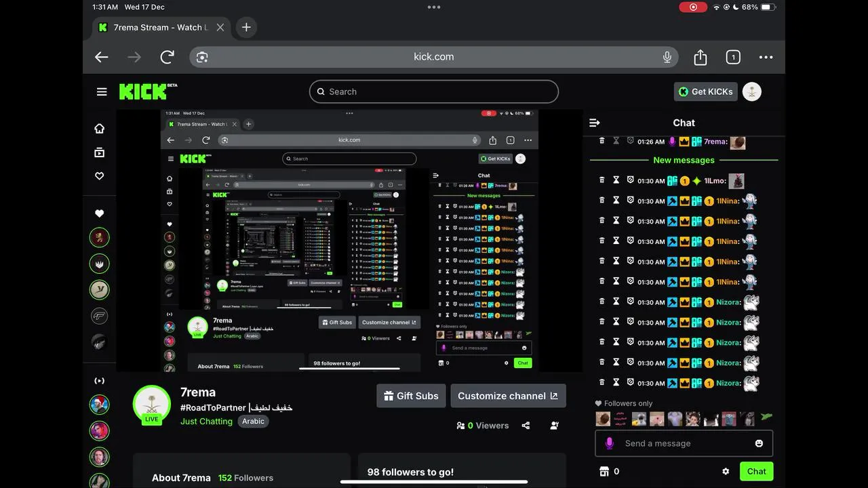
Task: Open the Kick sidebar hamburger menu
Action: (x=102, y=91)
